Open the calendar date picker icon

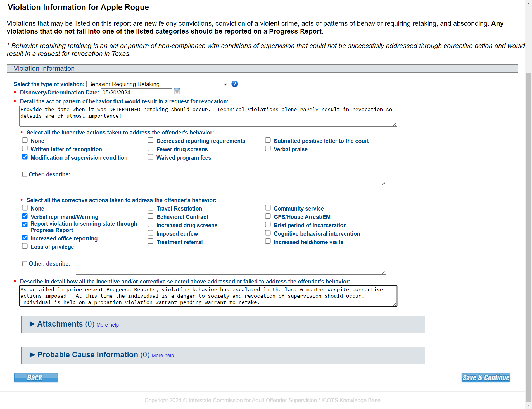tap(177, 91)
